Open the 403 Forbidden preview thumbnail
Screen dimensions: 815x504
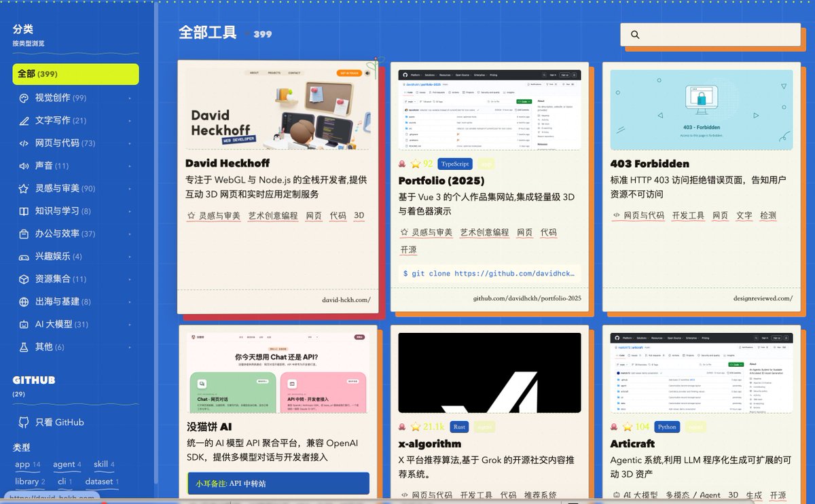click(x=702, y=110)
